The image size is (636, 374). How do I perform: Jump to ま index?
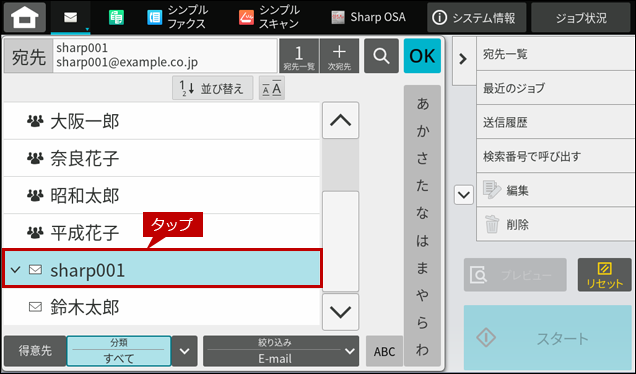click(422, 268)
